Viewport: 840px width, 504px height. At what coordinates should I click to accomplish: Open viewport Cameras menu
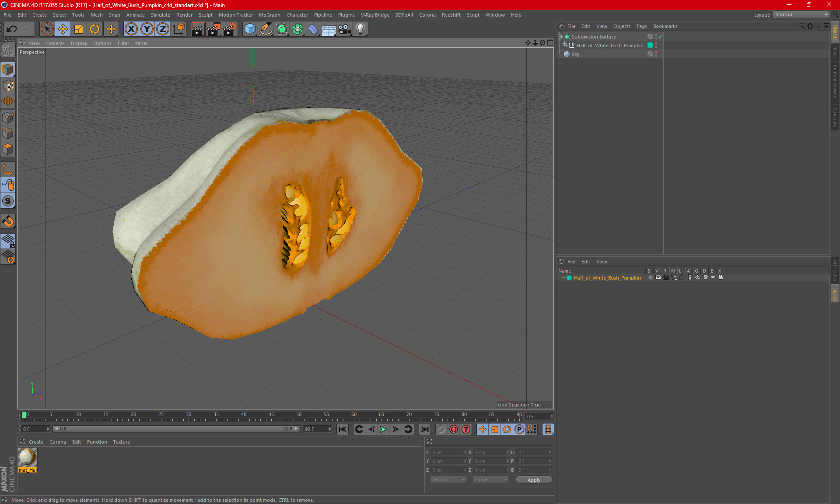pos(55,43)
